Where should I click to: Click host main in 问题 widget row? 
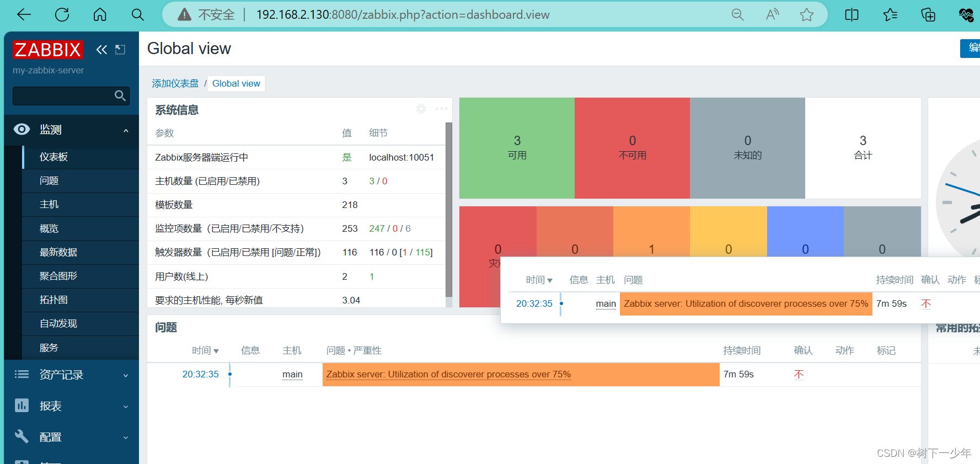pos(292,374)
